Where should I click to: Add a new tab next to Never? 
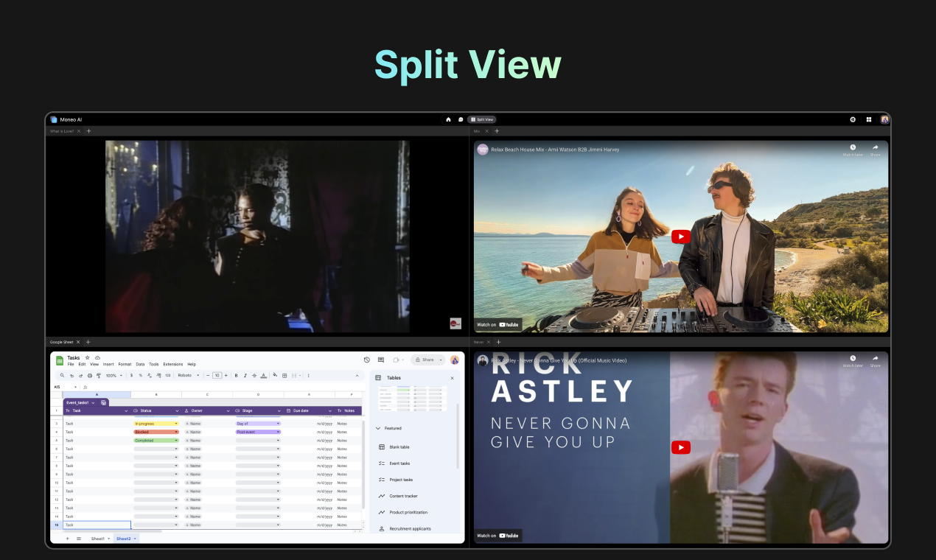[498, 342]
